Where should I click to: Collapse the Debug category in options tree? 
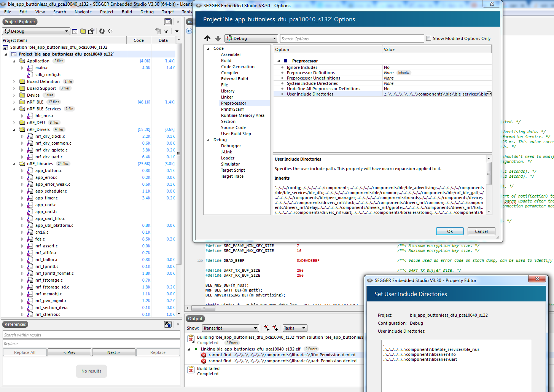click(x=208, y=140)
